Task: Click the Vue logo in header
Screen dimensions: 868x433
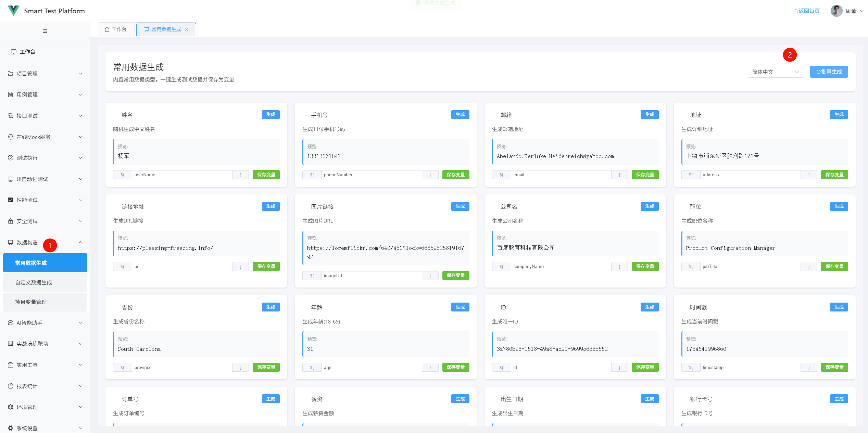Action: click(13, 11)
